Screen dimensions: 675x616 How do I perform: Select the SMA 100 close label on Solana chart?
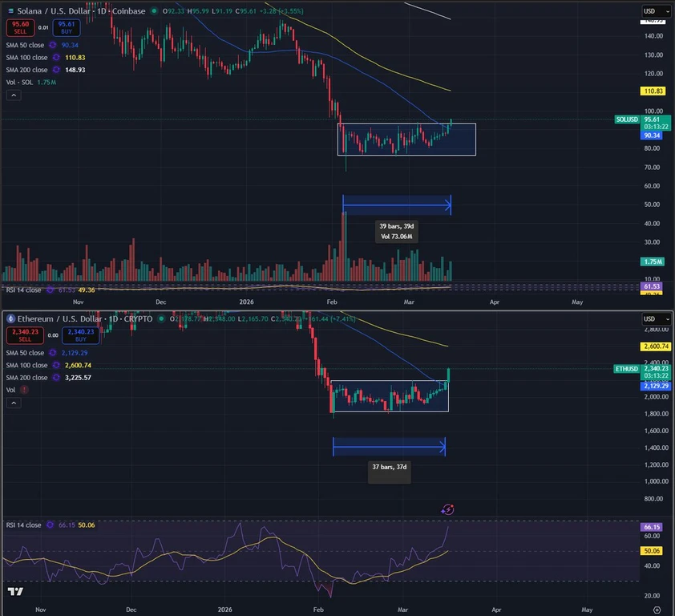click(26, 57)
